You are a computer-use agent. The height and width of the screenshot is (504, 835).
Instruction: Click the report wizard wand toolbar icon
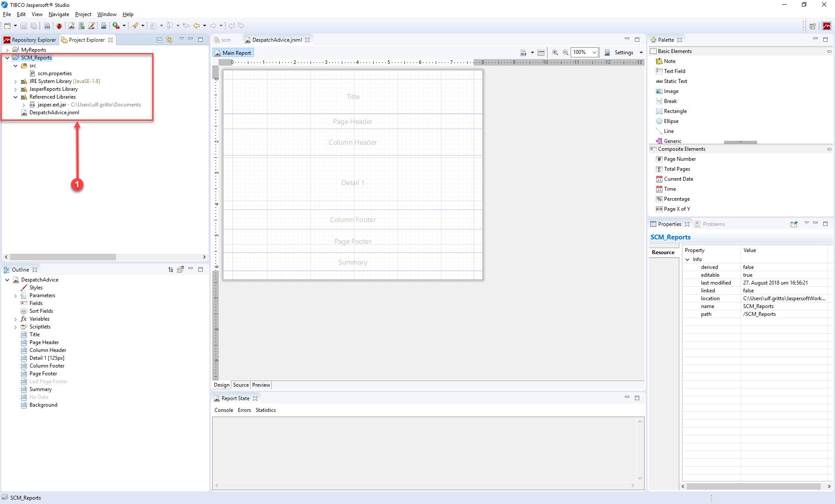pyautogui.click(x=92, y=26)
